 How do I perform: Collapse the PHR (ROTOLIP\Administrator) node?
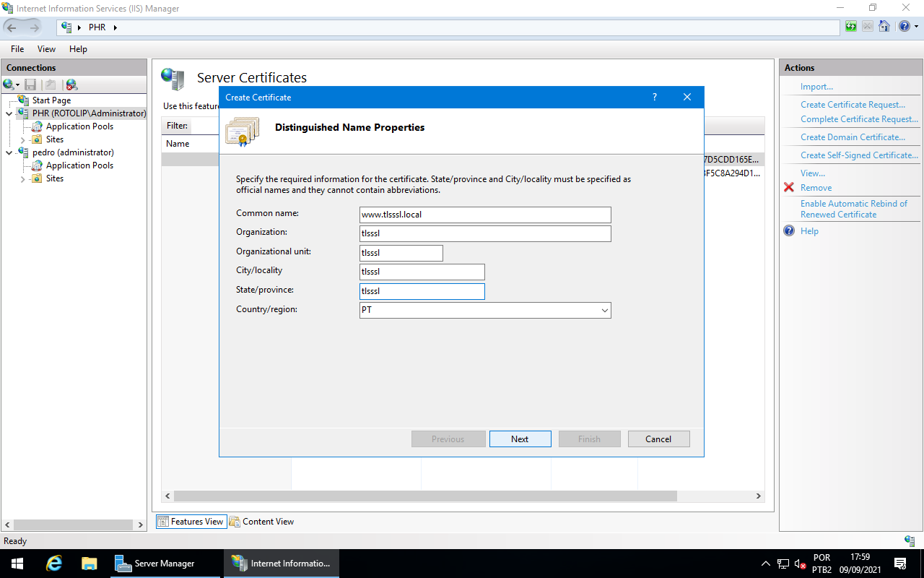pyautogui.click(x=7, y=113)
